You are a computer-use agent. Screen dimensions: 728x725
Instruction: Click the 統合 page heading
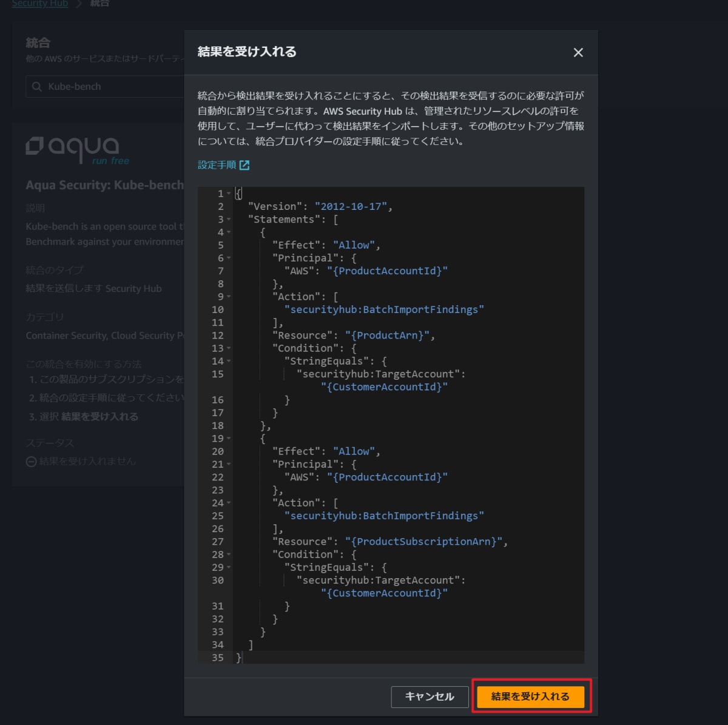pyautogui.click(x=38, y=43)
